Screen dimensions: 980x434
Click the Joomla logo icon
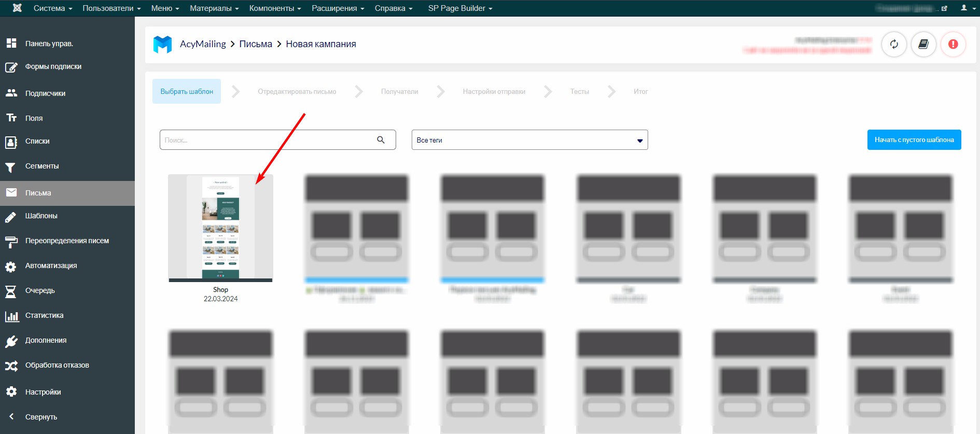(17, 8)
